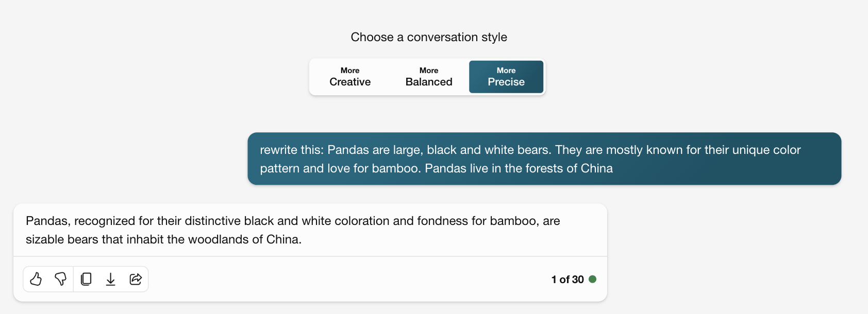Viewport: 868px width, 314px height.
Task: Open the Share icon under the response
Action: click(136, 279)
